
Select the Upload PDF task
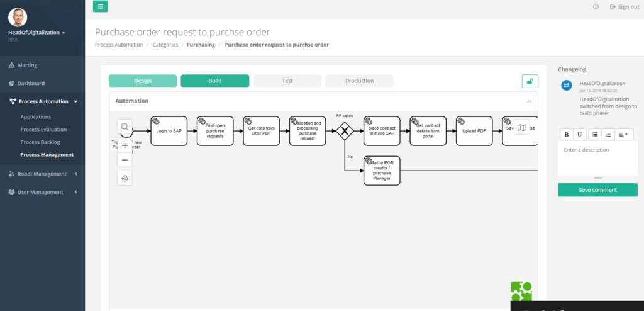(474, 131)
